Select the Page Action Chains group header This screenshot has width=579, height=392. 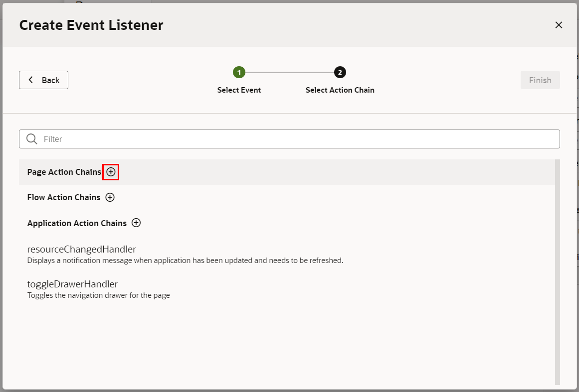pyautogui.click(x=64, y=172)
